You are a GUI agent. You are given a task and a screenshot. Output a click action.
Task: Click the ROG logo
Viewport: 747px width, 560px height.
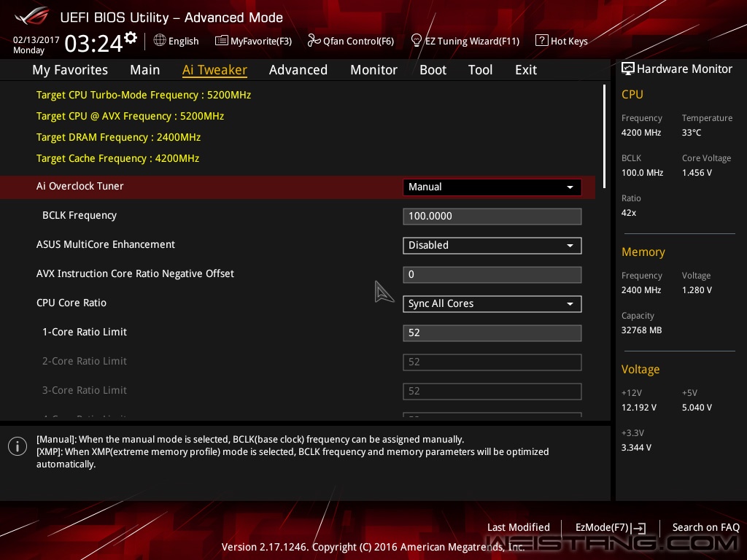pos(32,17)
